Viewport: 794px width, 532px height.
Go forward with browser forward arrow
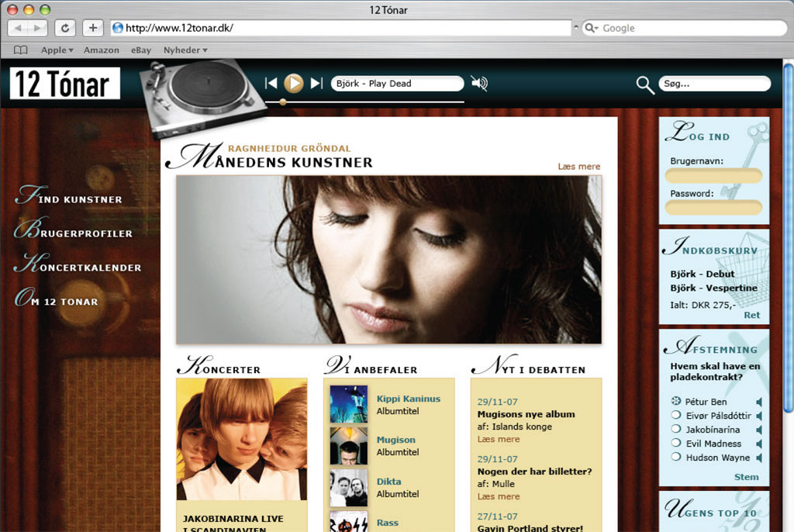point(37,28)
